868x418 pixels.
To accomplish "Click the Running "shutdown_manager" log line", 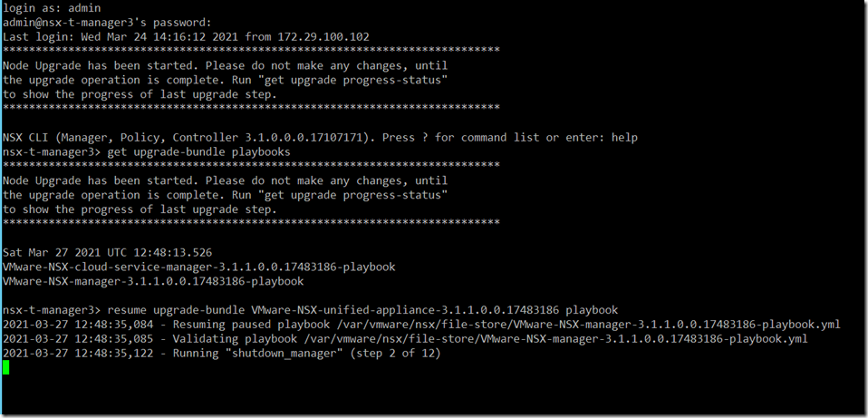I will click(221, 353).
